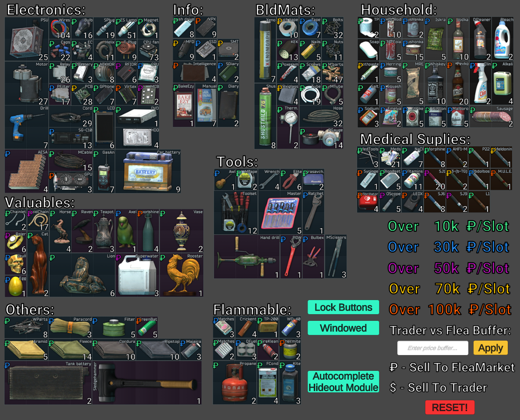Select the CPU fan item
The image size is (520, 420).
(148, 50)
